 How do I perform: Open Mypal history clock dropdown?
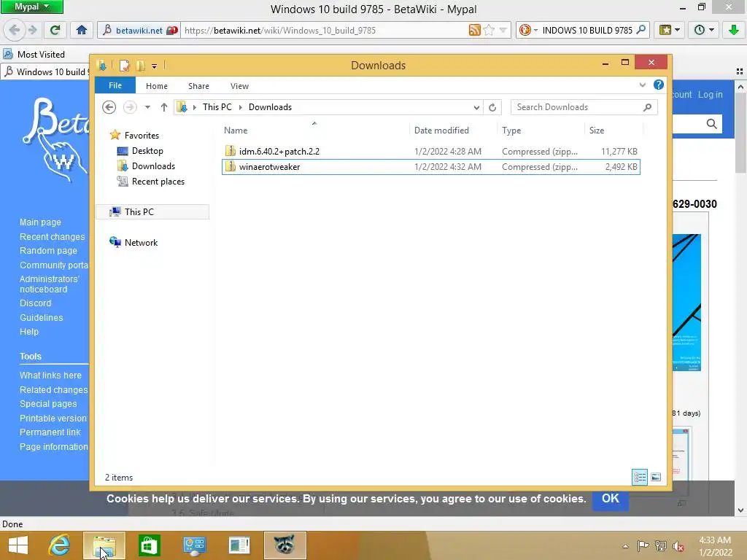tap(704, 30)
